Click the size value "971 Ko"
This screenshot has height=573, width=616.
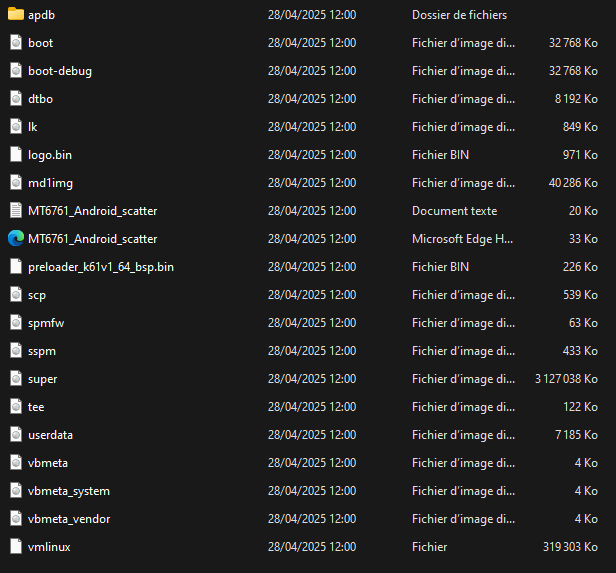pyautogui.click(x=580, y=155)
